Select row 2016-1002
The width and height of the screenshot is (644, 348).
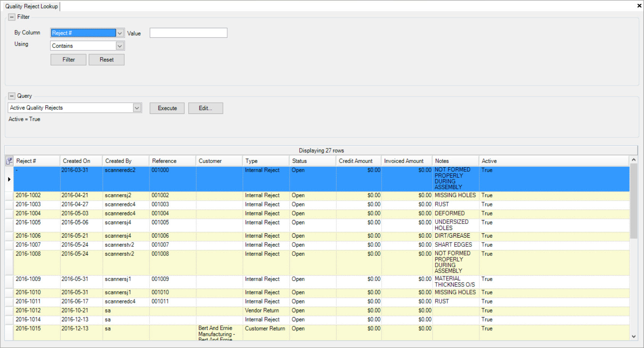pos(321,196)
